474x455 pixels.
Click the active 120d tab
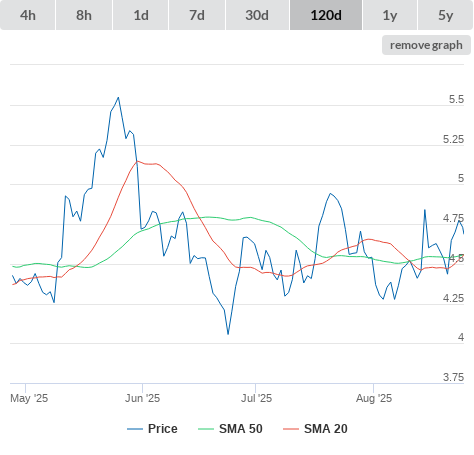coord(326,15)
